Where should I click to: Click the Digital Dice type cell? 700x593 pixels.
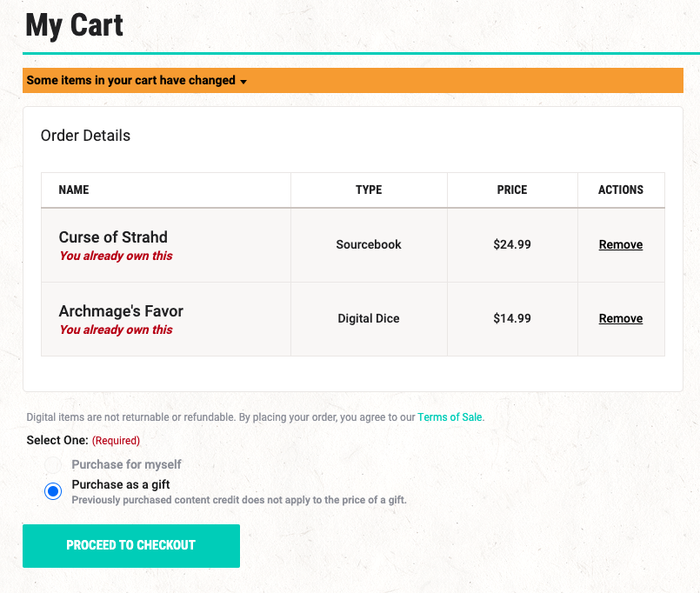[x=369, y=318]
